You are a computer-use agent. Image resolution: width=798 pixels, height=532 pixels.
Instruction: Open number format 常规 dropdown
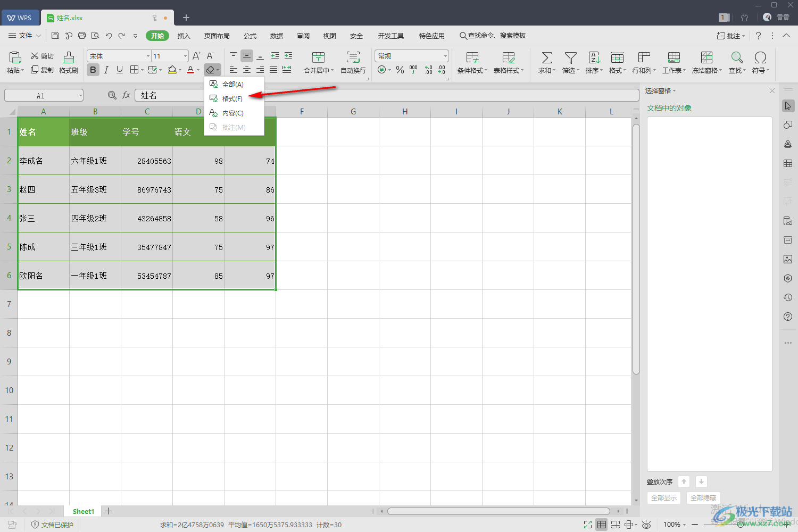(445, 56)
